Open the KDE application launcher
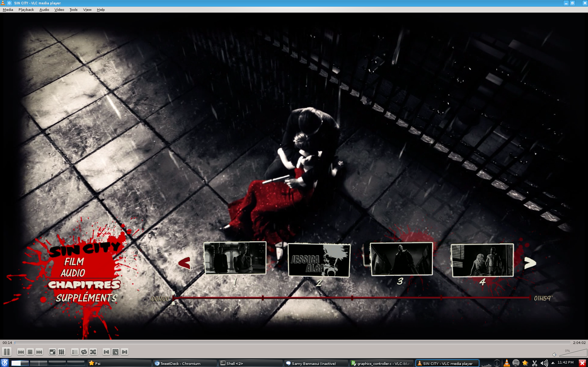588x367 pixels. [5, 363]
